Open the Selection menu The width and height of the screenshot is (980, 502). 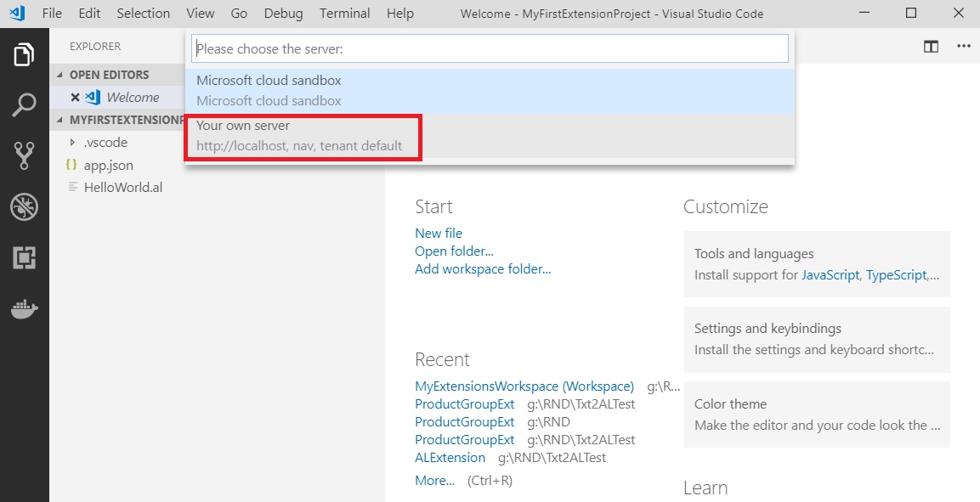point(143,14)
